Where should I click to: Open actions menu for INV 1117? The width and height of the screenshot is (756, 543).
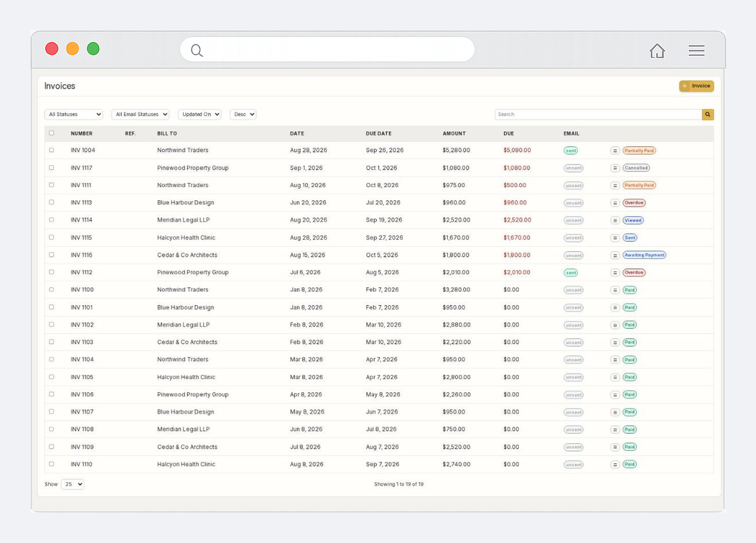[x=615, y=168]
